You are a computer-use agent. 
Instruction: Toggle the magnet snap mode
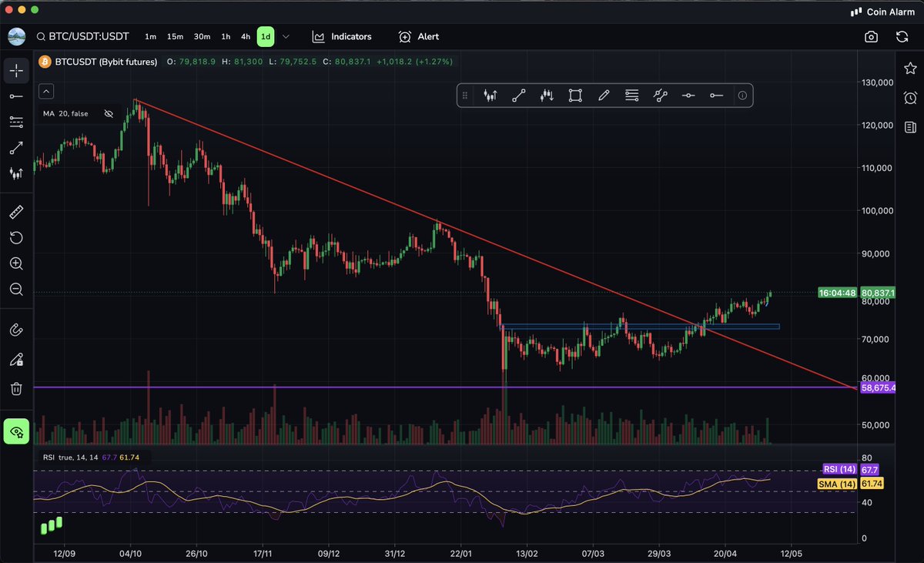[16, 330]
